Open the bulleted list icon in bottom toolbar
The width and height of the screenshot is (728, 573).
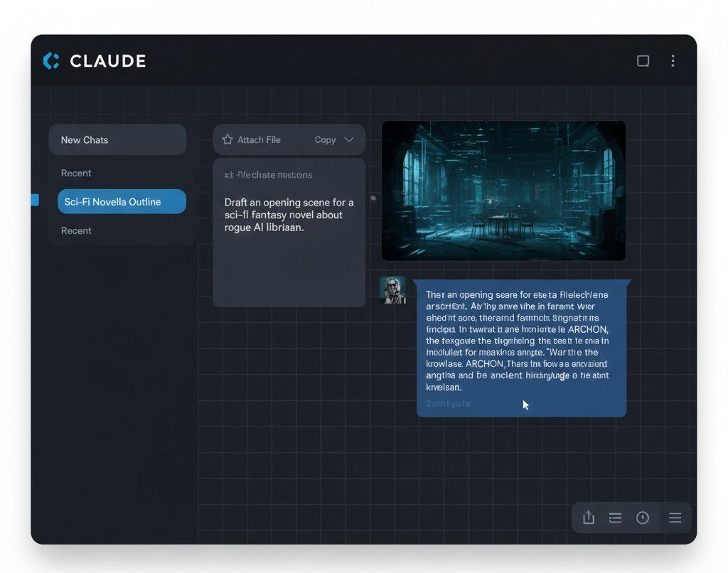point(616,518)
